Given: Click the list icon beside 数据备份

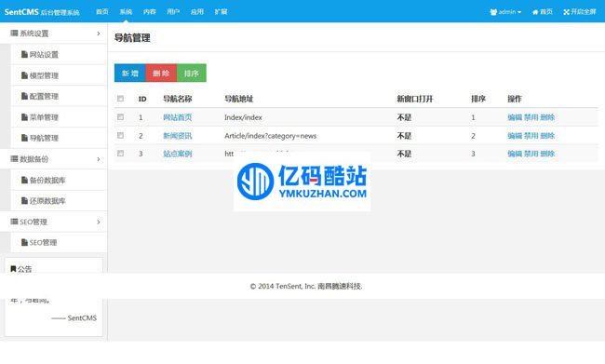Looking at the screenshot, I should [x=14, y=158].
